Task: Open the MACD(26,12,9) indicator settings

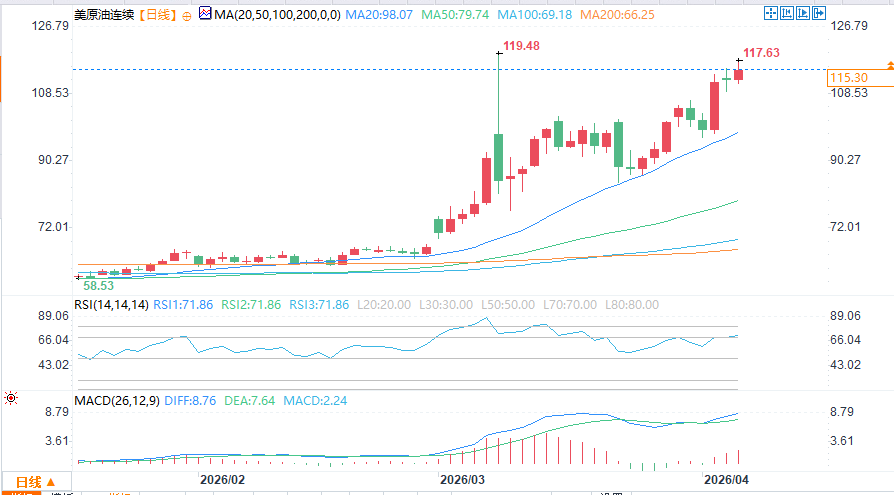Action: point(117,401)
